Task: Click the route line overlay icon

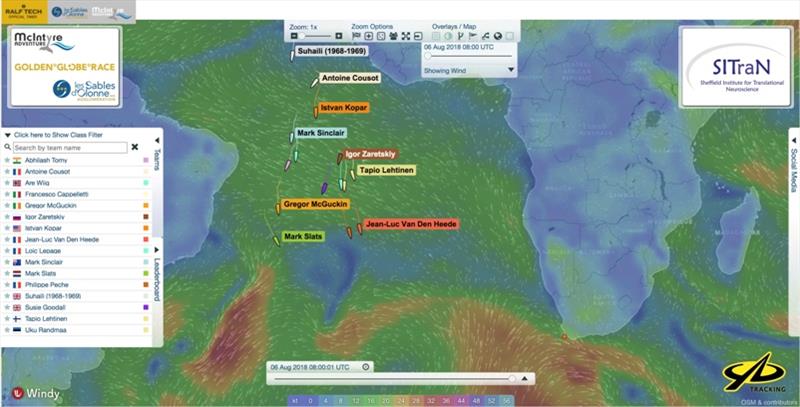Action: 485,36
